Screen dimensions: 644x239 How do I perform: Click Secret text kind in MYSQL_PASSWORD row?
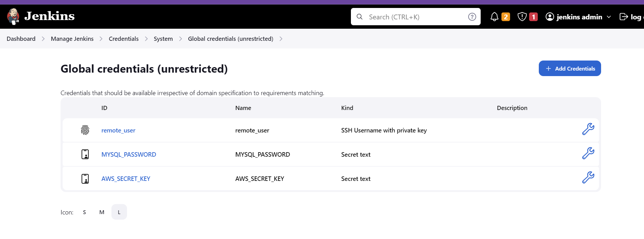(x=356, y=155)
